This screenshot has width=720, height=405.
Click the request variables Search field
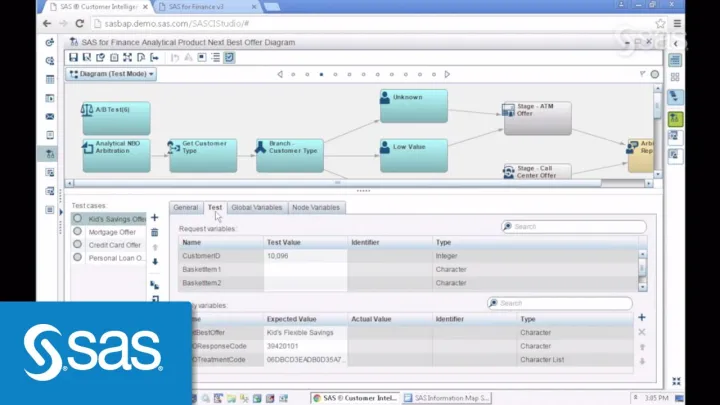(574, 226)
